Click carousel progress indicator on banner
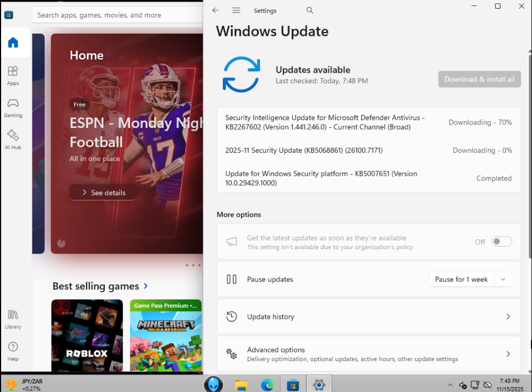 click(x=61, y=243)
